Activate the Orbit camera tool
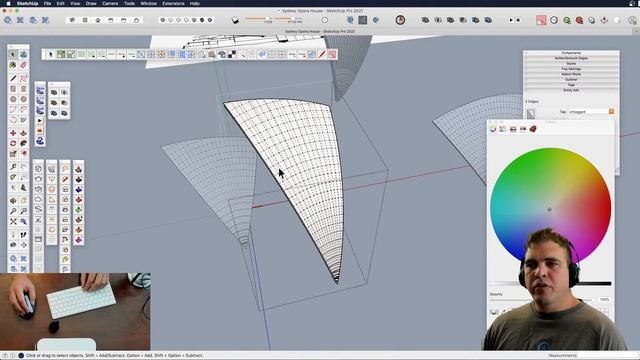 tap(13, 200)
